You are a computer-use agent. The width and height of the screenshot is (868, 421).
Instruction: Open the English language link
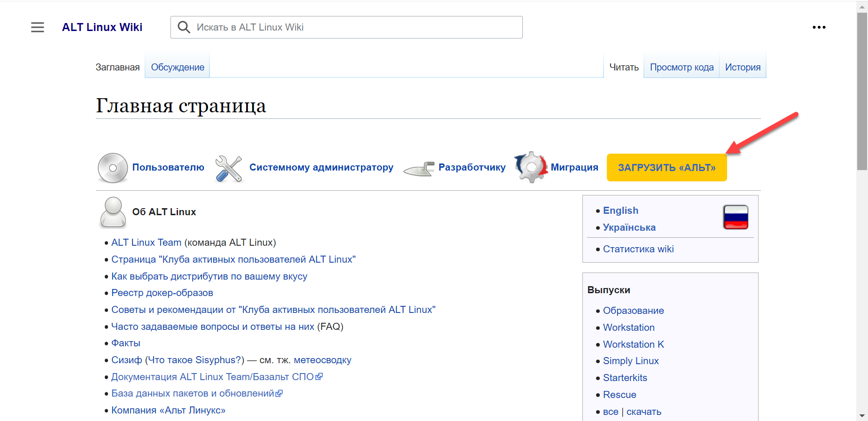click(620, 210)
